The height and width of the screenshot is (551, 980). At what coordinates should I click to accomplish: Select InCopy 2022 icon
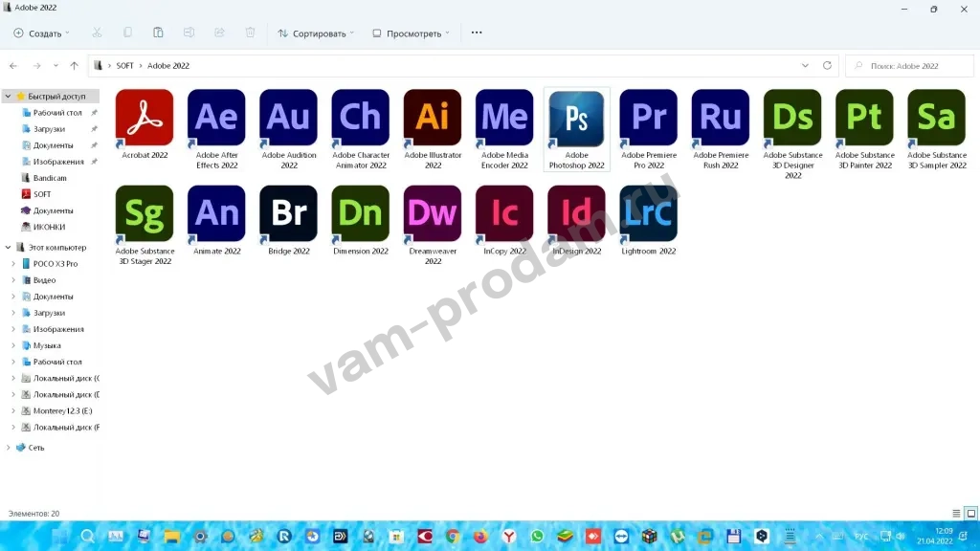(504, 213)
